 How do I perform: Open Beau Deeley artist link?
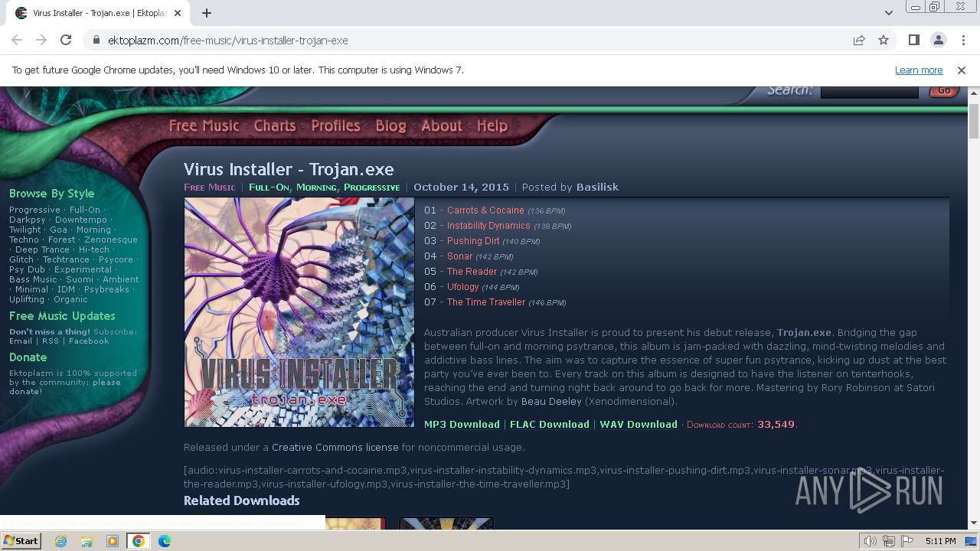click(x=551, y=401)
